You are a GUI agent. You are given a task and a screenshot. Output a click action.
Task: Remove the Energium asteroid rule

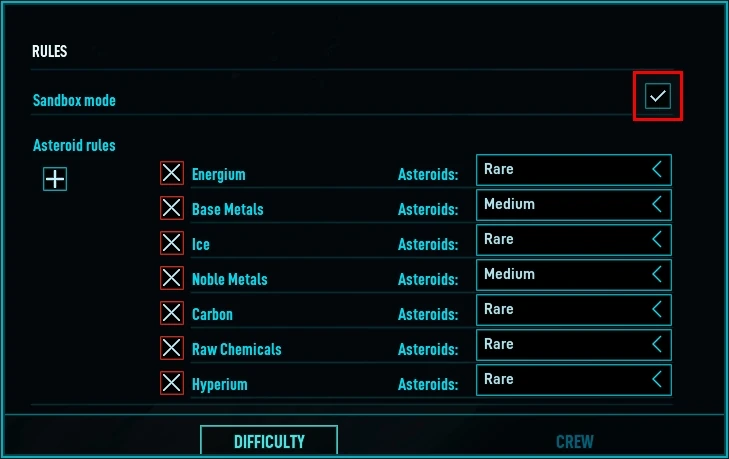tap(172, 173)
